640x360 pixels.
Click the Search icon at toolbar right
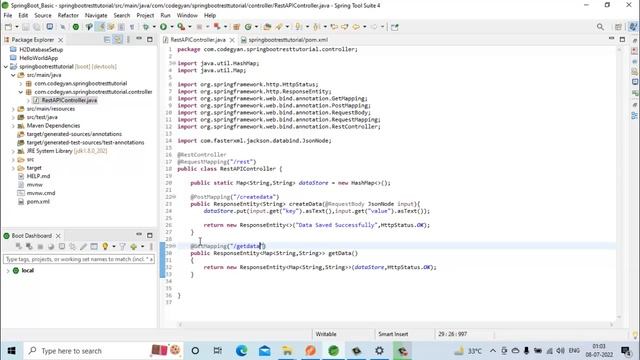point(600,27)
